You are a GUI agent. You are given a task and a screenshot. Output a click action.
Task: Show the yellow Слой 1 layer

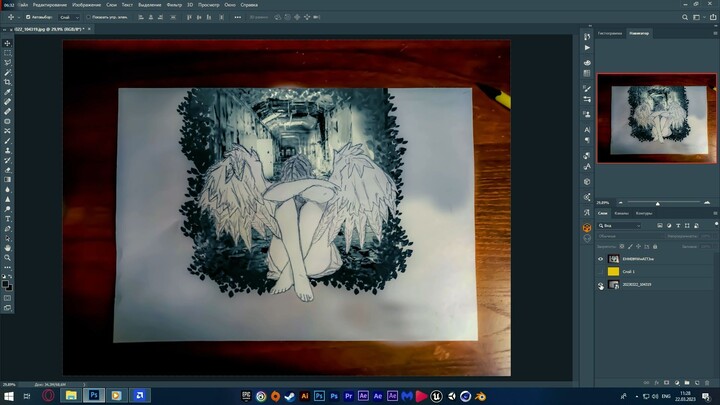[x=601, y=271]
